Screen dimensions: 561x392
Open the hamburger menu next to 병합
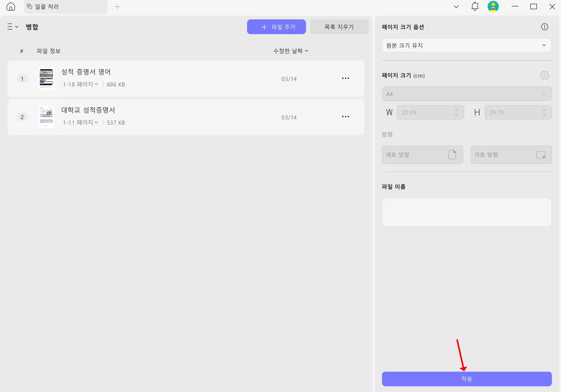point(12,26)
